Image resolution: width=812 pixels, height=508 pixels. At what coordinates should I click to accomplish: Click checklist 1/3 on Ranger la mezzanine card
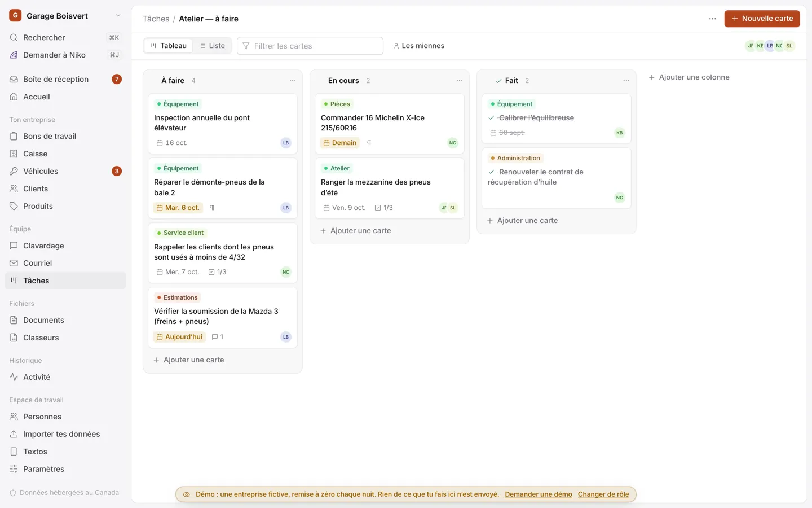(x=384, y=208)
